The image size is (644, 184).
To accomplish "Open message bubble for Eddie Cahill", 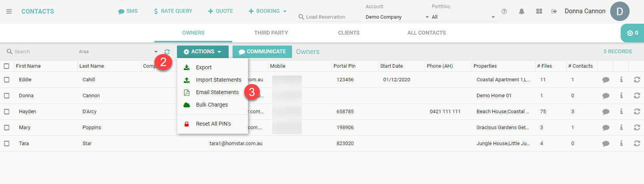I will pos(605,80).
